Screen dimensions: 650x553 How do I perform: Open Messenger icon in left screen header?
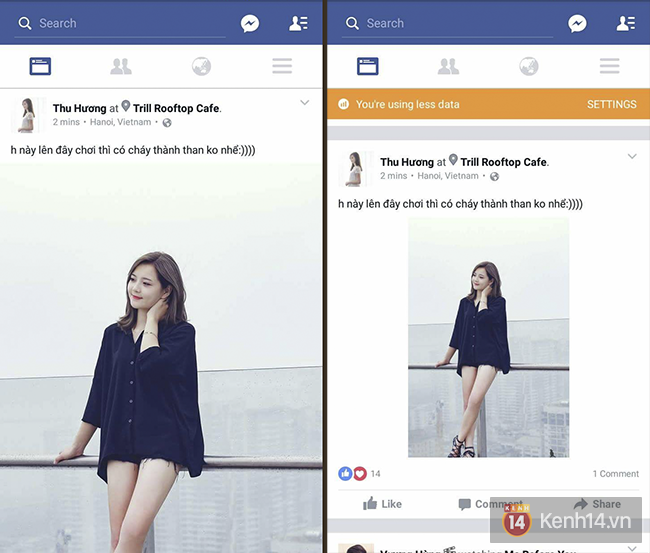(250, 24)
